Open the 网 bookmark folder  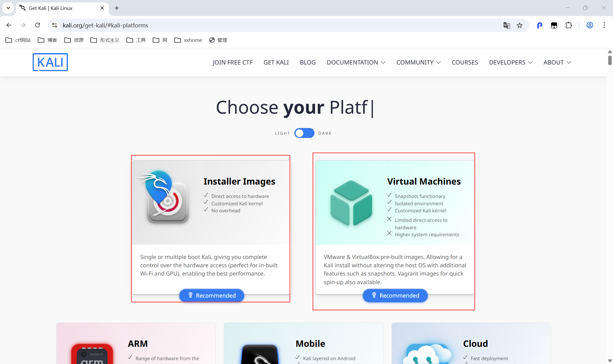(160, 40)
